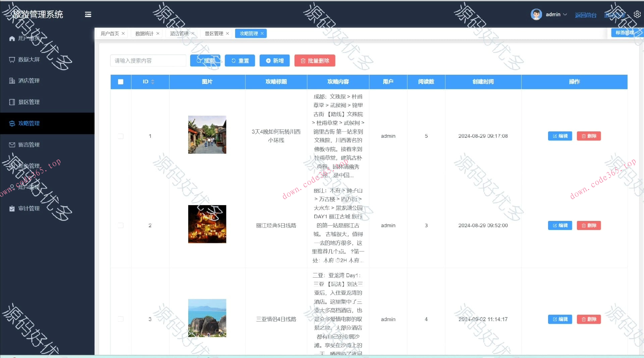The width and height of the screenshot is (644, 358).
Task: Check the checkbox for strategy ID 1
Action: pos(120,136)
